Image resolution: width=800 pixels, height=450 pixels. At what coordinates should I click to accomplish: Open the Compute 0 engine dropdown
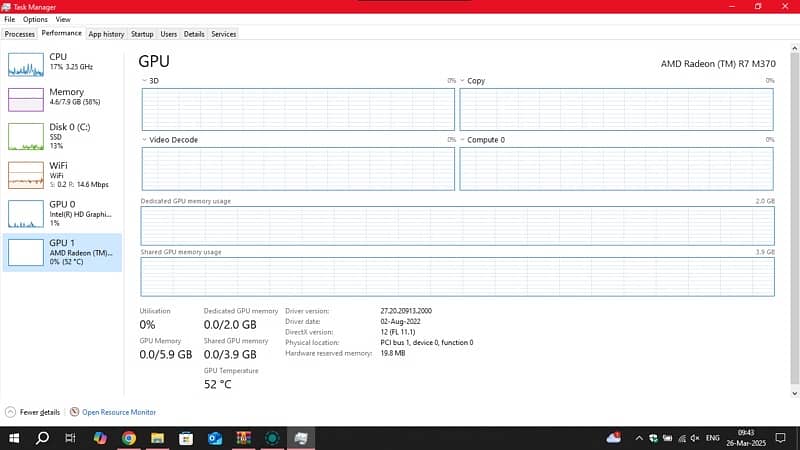(x=462, y=139)
